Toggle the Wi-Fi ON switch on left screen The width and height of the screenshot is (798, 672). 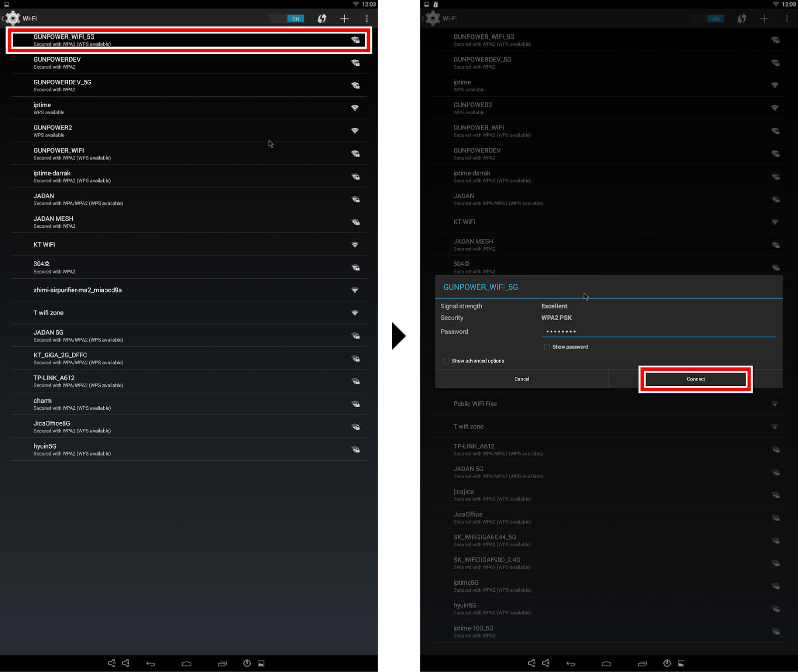(x=287, y=18)
